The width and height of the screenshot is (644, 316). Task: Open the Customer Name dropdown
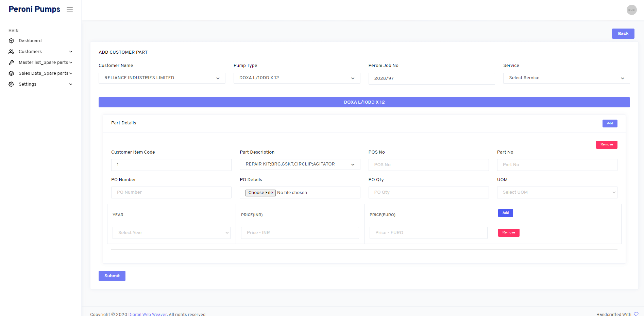click(x=162, y=78)
